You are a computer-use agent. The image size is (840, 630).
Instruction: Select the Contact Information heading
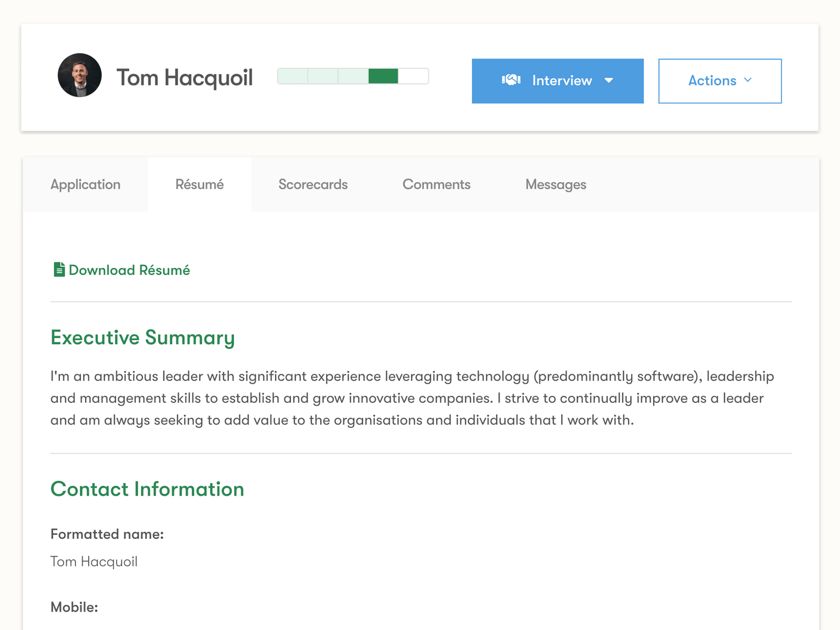click(x=147, y=489)
